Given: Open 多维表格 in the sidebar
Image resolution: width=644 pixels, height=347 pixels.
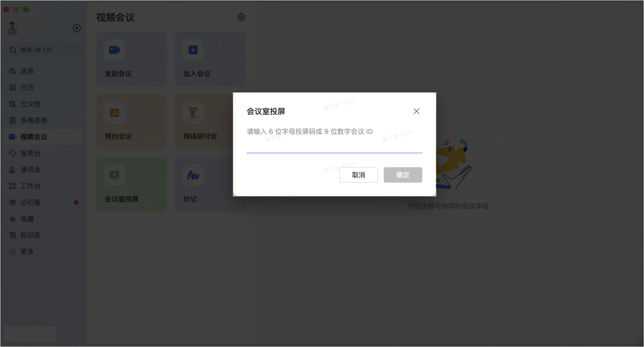Looking at the screenshot, I should tap(43, 120).
